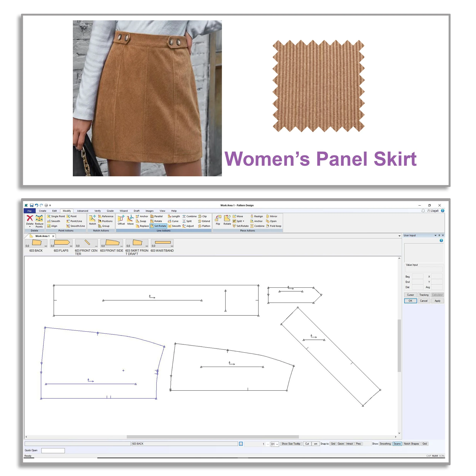Screen dimensions: 476x476
Task: Click the Apply button
Action: point(438,301)
